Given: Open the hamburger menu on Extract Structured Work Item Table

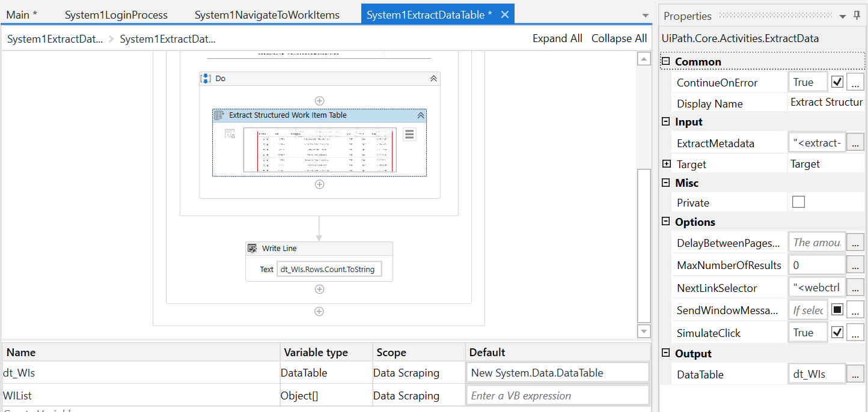Looking at the screenshot, I should 409,134.
